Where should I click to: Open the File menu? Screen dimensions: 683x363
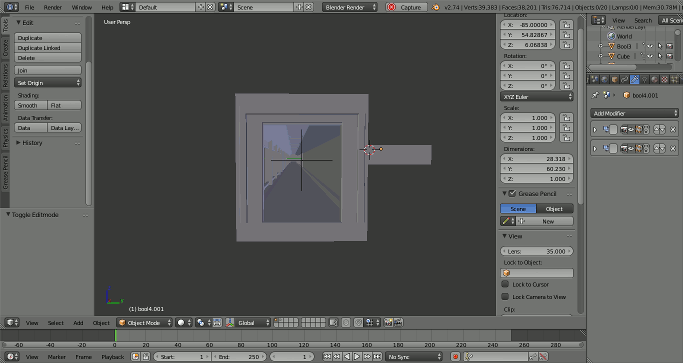click(29, 7)
